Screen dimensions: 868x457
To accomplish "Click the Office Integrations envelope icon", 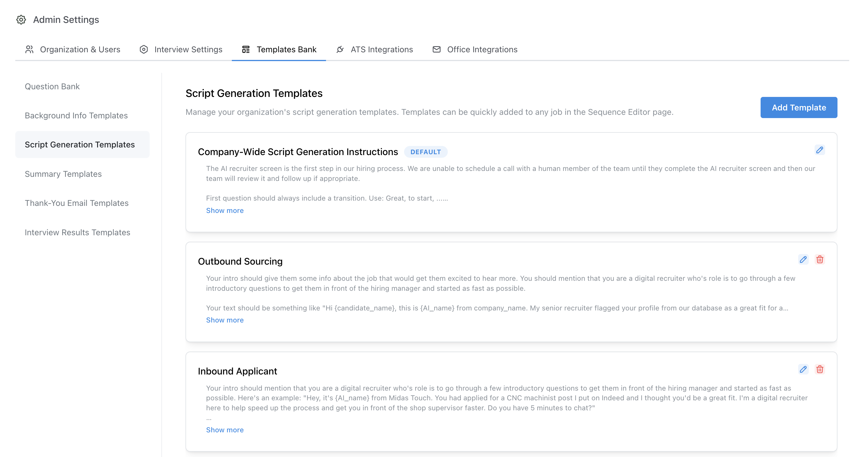I will pos(436,49).
